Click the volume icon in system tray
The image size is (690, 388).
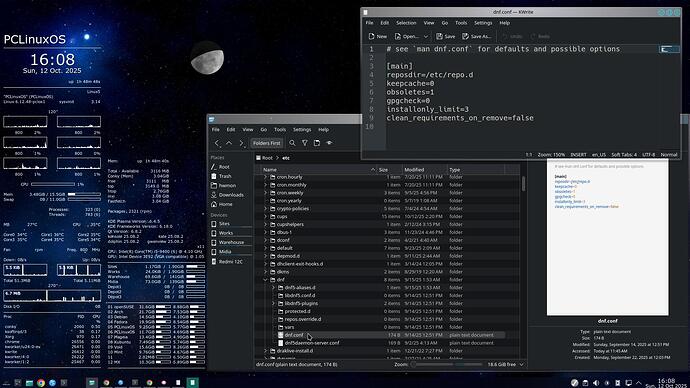596,383
